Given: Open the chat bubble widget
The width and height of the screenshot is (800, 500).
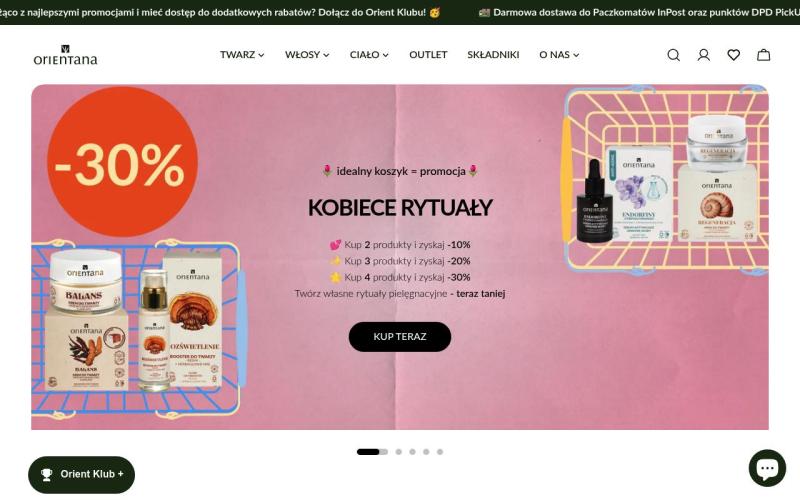Looking at the screenshot, I should (767, 468).
